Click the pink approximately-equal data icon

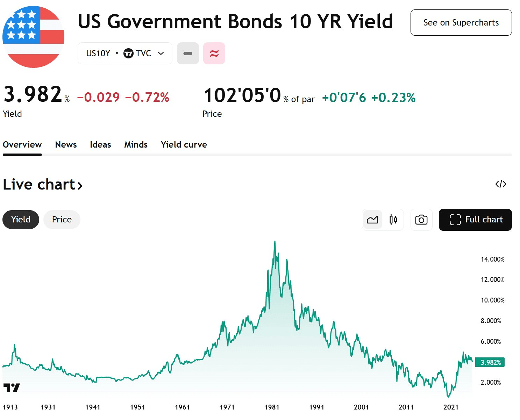[214, 54]
